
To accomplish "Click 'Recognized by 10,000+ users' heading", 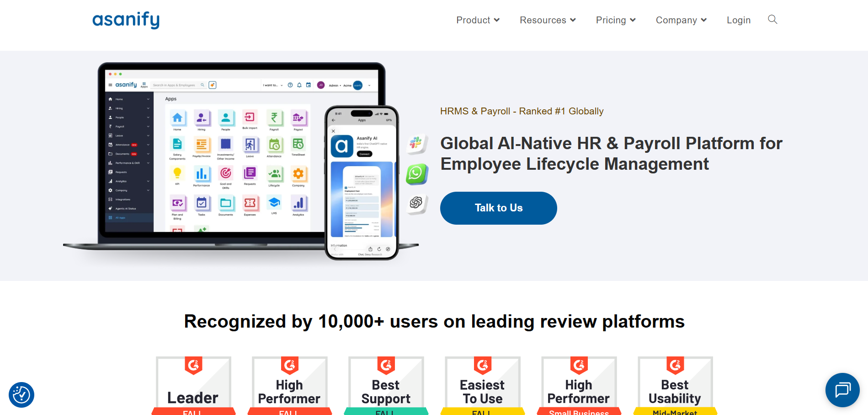I will pyautogui.click(x=434, y=322).
